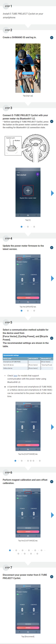The height and width of the screenshot is (644, 56).
Task: Show next slide in STEP 4 carousel
Action: tap(52, 278)
